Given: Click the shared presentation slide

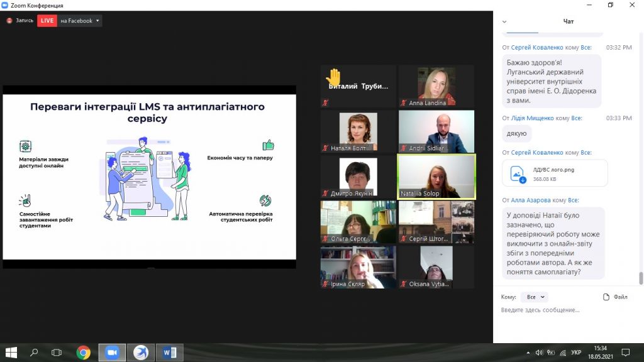Looking at the screenshot, I should click(x=149, y=177).
